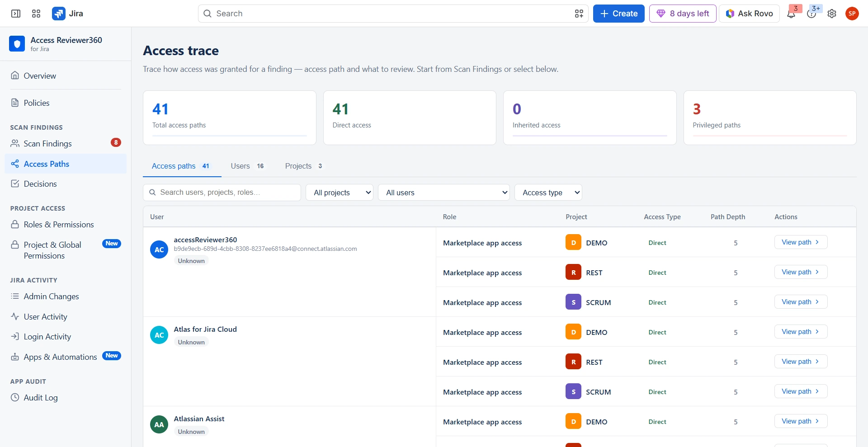
Task: Open the SP profile avatar
Action: tap(852, 14)
